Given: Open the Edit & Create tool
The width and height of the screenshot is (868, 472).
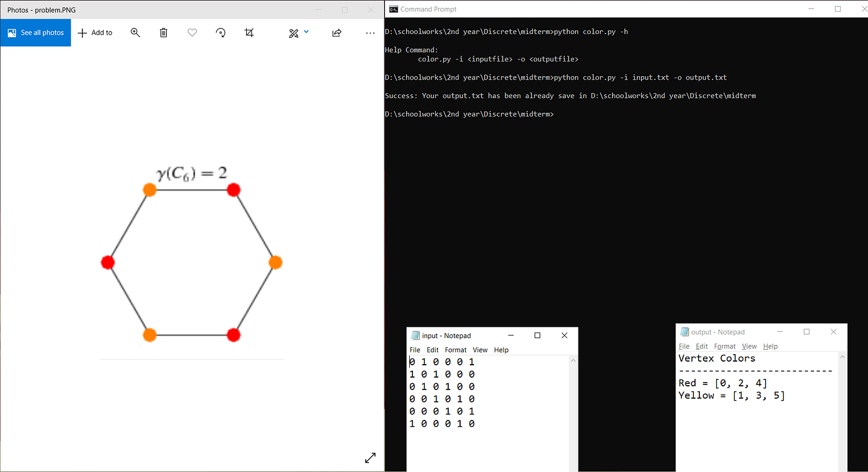Looking at the screenshot, I should click(293, 32).
